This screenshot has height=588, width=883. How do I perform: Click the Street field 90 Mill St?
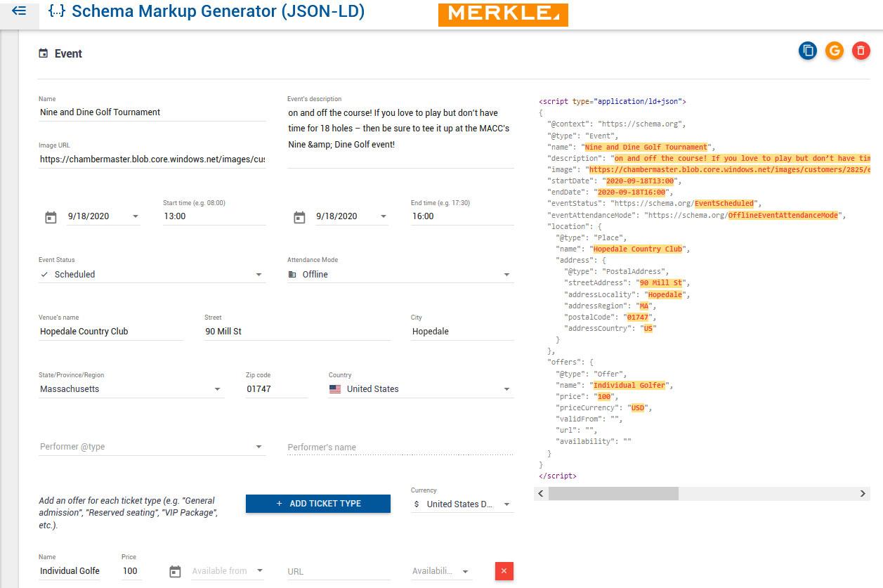[x=297, y=332]
